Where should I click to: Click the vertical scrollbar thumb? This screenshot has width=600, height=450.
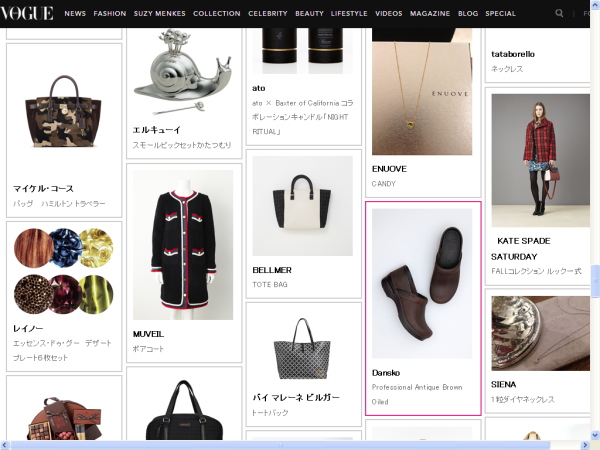(595, 281)
